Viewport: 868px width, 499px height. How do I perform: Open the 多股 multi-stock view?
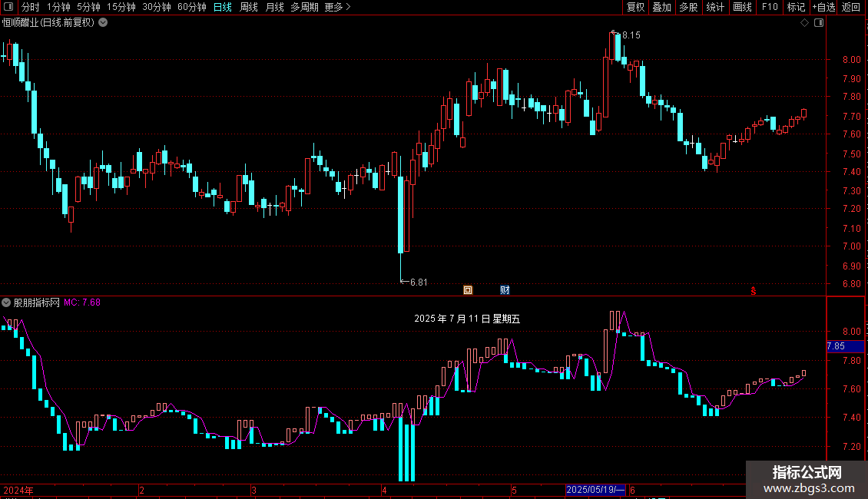689,7
